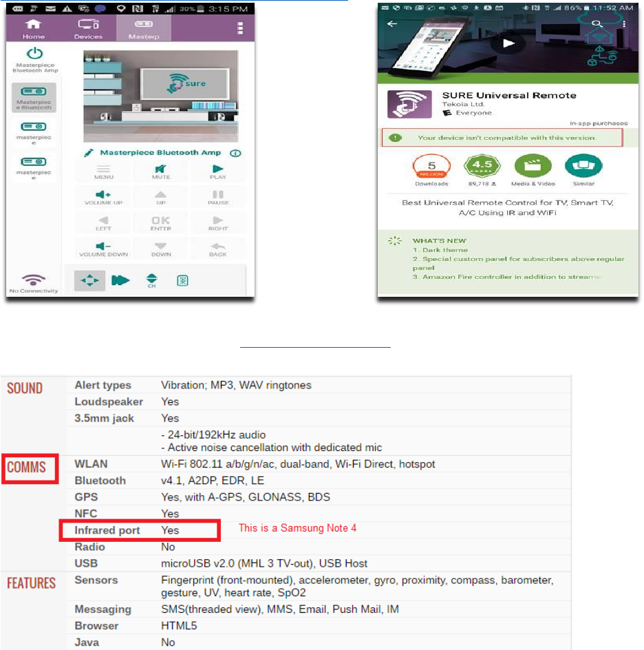Click the 'microUSB v2.0 (MHL 3 TV-out), USB Host' value
Image resolution: width=644 pixels, height=650 pixels.
[264, 563]
